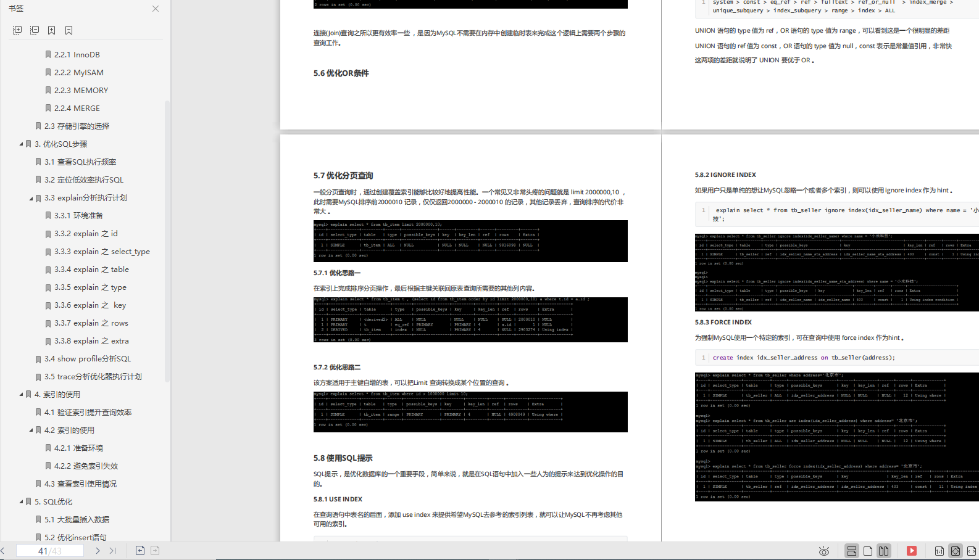Add a new bookmark icon
The width and height of the screenshot is (979, 560).
pyautogui.click(x=52, y=30)
